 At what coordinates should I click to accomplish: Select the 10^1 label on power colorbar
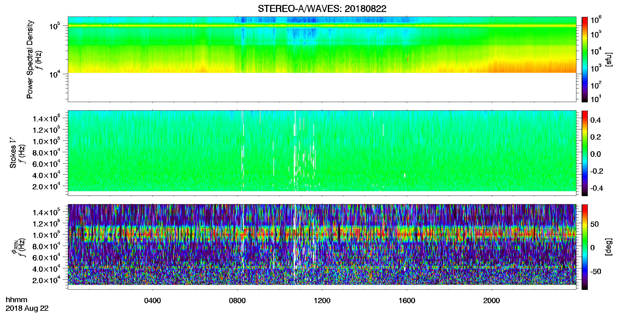point(596,98)
